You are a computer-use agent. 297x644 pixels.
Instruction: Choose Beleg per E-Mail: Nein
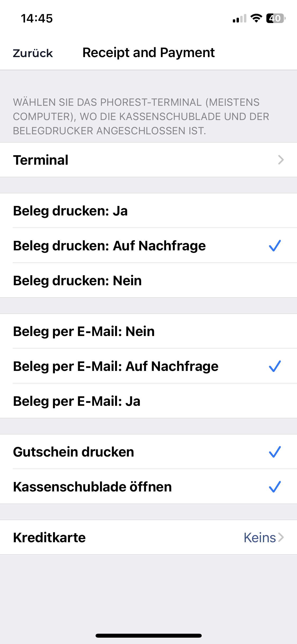click(148, 331)
